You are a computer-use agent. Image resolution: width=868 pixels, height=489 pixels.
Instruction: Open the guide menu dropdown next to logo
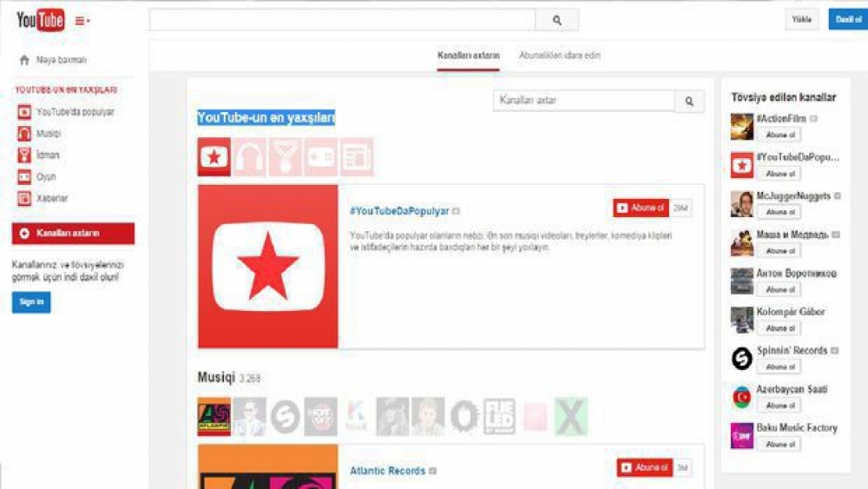click(x=82, y=21)
